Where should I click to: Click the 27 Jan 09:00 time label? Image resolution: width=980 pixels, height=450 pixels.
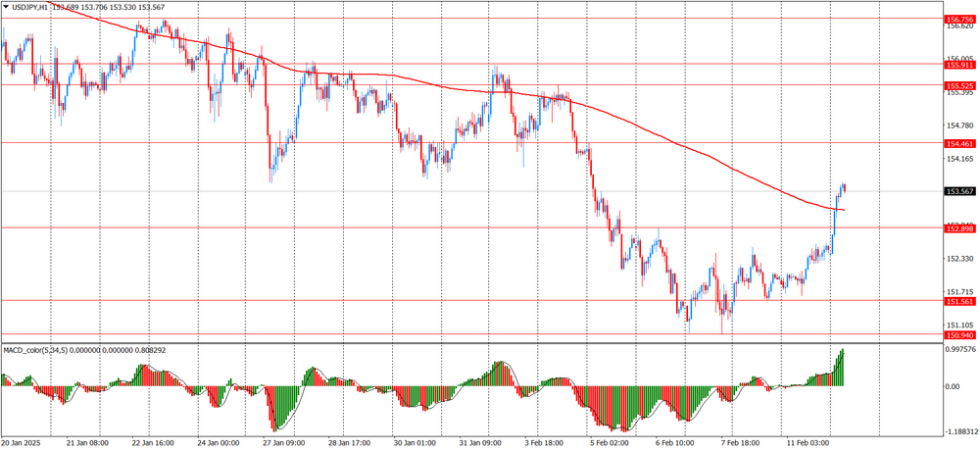tap(284, 443)
